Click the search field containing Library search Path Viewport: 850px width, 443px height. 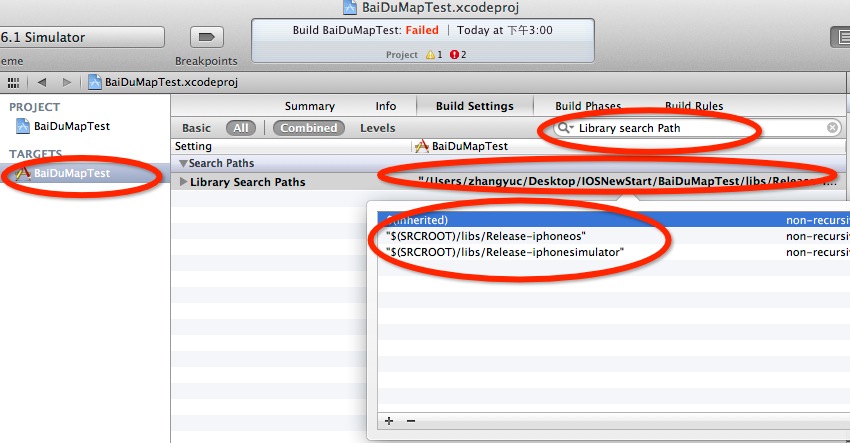point(698,128)
